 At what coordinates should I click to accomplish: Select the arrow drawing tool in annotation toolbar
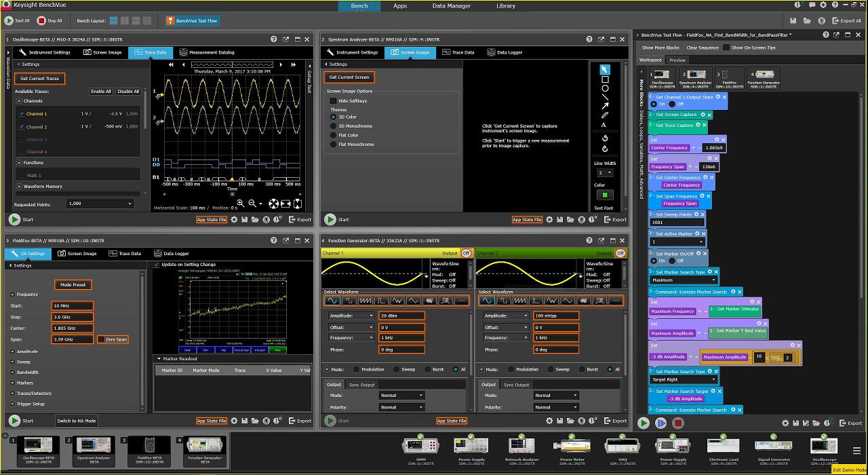click(x=604, y=106)
